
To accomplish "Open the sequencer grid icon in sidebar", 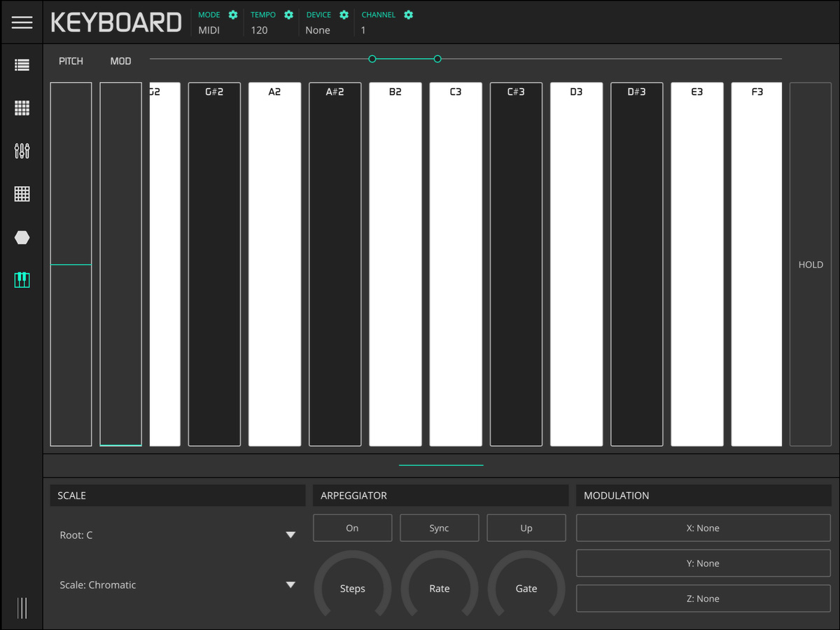I will [x=22, y=194].
